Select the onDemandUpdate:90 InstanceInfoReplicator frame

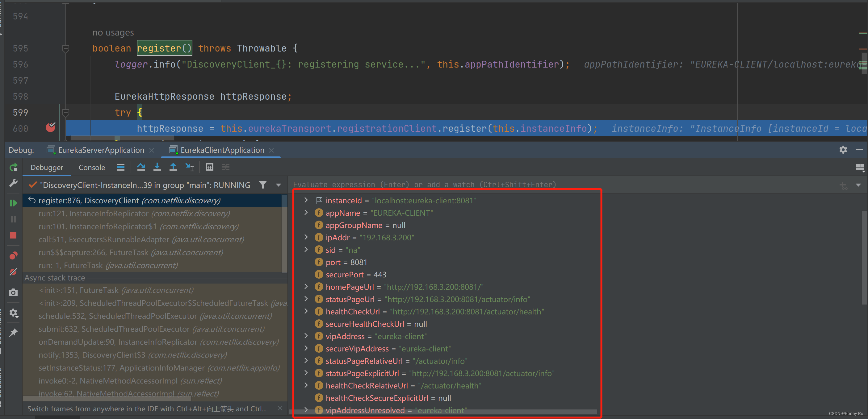155,342
